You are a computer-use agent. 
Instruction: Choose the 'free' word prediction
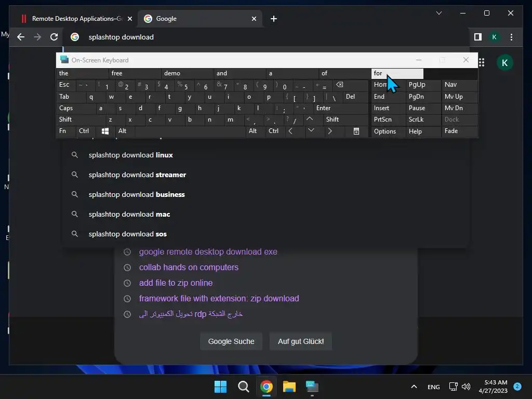pos(135,73)
